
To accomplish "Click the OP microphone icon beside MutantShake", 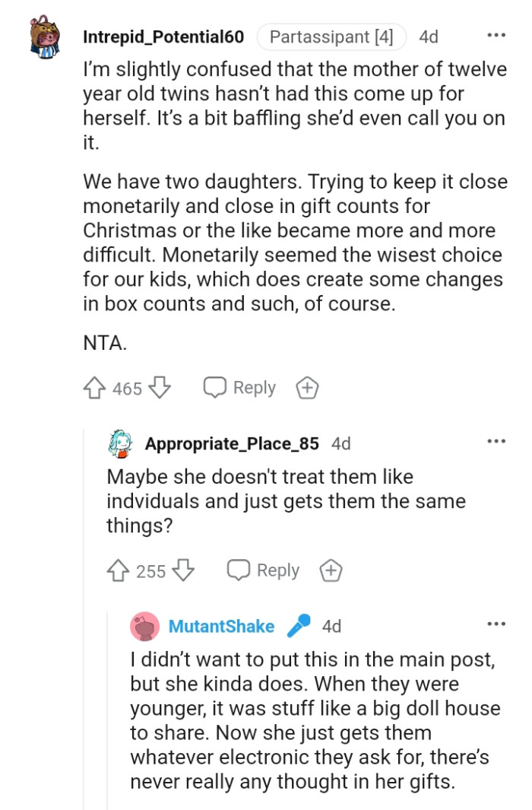I will (298, 626).
